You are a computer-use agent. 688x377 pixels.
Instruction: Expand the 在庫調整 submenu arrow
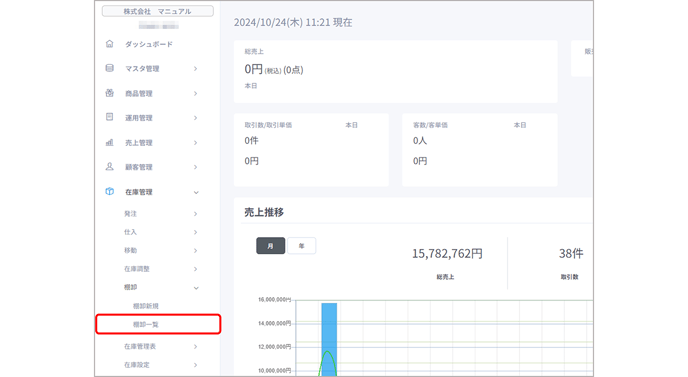coord(196,269)
